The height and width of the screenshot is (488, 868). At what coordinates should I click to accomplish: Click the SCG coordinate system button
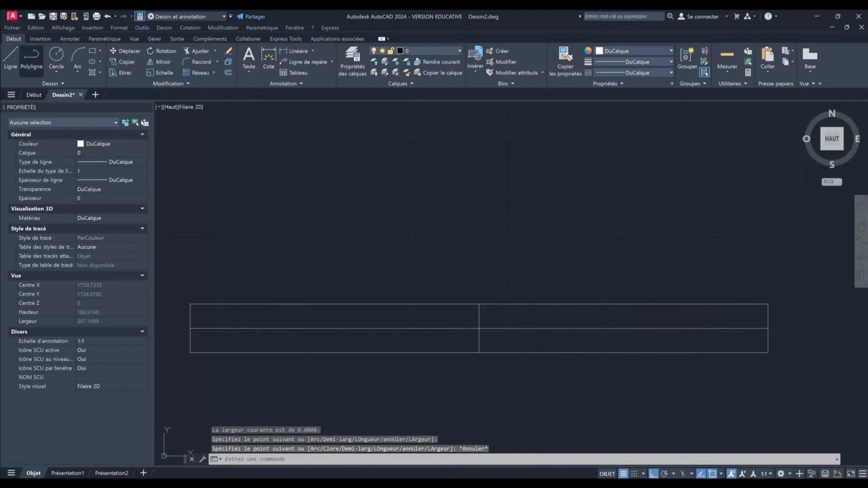[x=831, y=182]
